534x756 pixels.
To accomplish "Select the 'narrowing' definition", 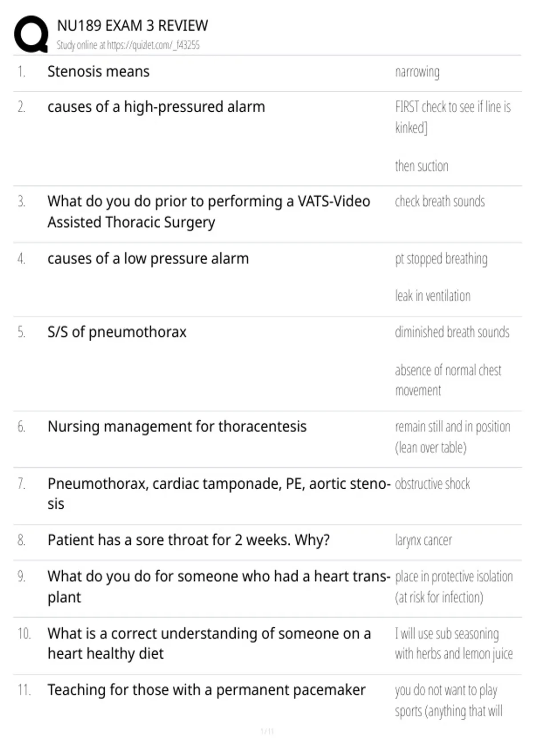I will coord(417,72).
